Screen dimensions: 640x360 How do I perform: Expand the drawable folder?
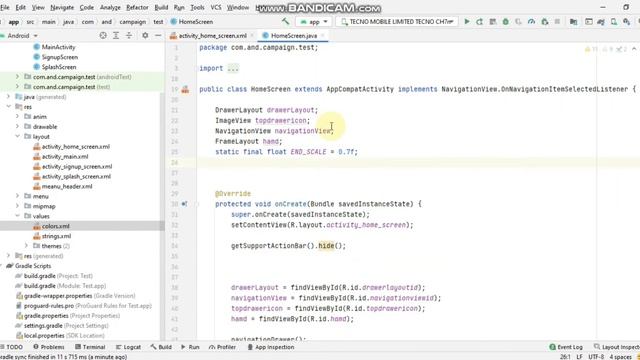[17, 127]
